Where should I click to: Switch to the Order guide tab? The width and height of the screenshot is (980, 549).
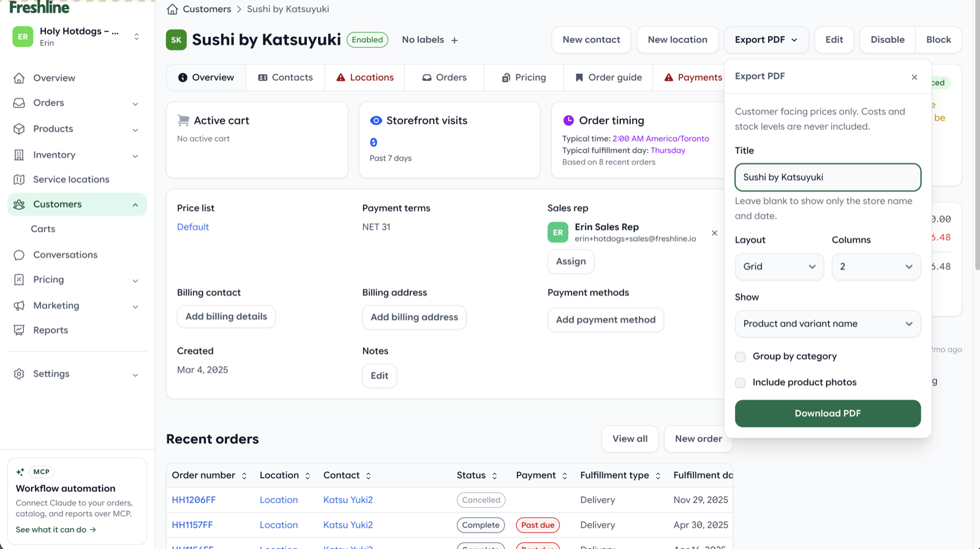[608, 78]
